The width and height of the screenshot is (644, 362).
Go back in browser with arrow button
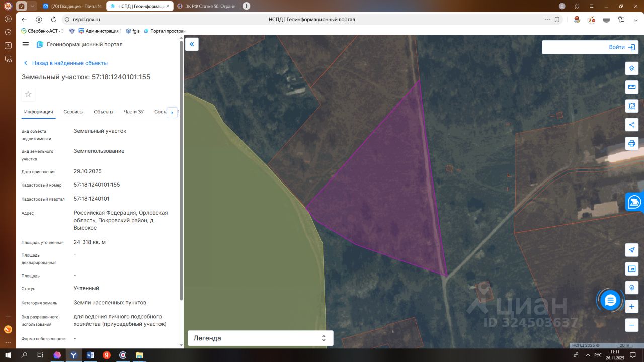tap(24, 20)
